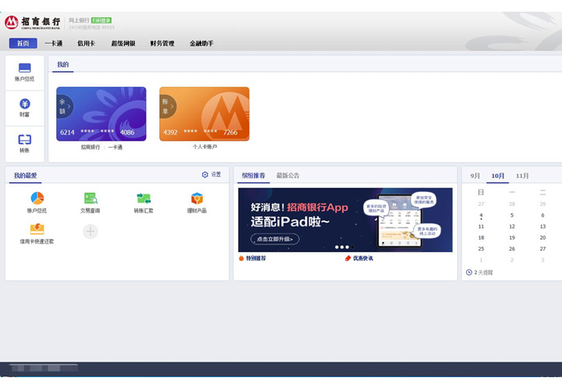Screen dimensions: 562x392
Task: Click the 招商银行 一卡通 card label
Action: (101, 147)
